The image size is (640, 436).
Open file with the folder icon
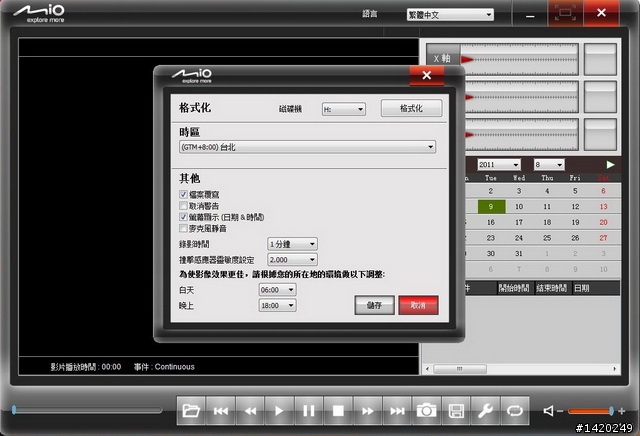[x=191, y=411]
